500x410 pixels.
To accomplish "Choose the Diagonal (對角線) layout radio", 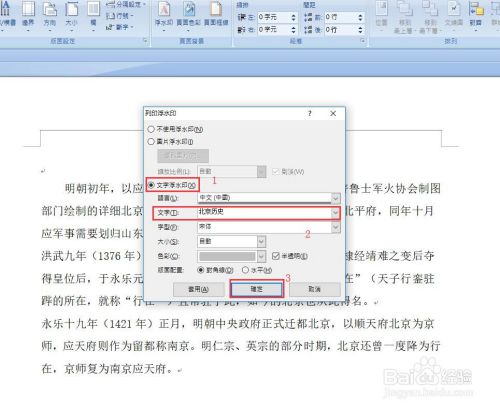I will [x=201, y=270].
